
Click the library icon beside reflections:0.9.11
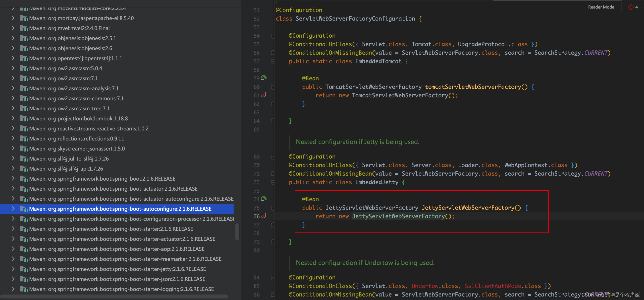click(x=24, y=138)
